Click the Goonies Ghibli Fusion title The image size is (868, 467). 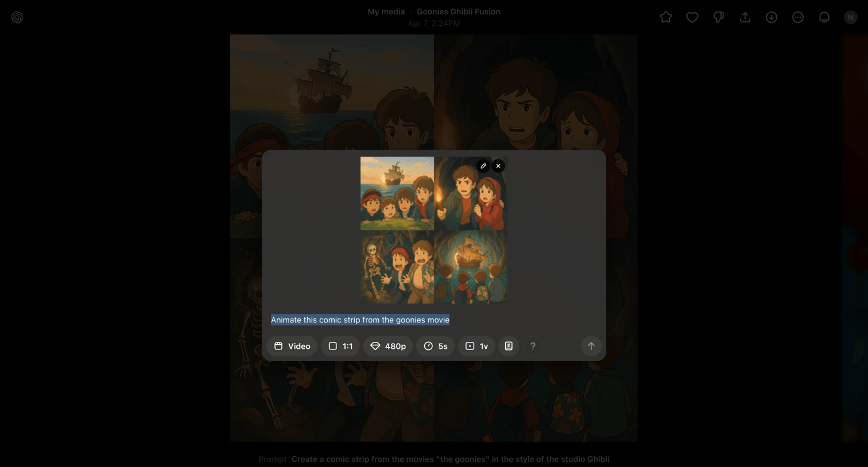click(458, 11)
